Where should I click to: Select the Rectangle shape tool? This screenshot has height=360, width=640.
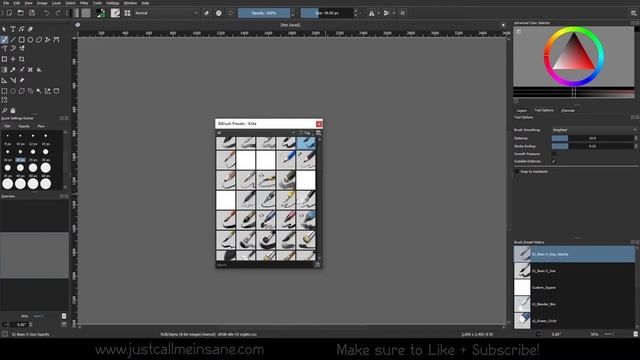click(22, 40)
